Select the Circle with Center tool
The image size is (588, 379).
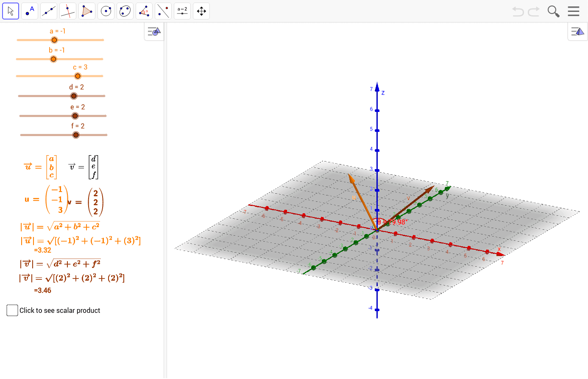(x=106, y=11)
